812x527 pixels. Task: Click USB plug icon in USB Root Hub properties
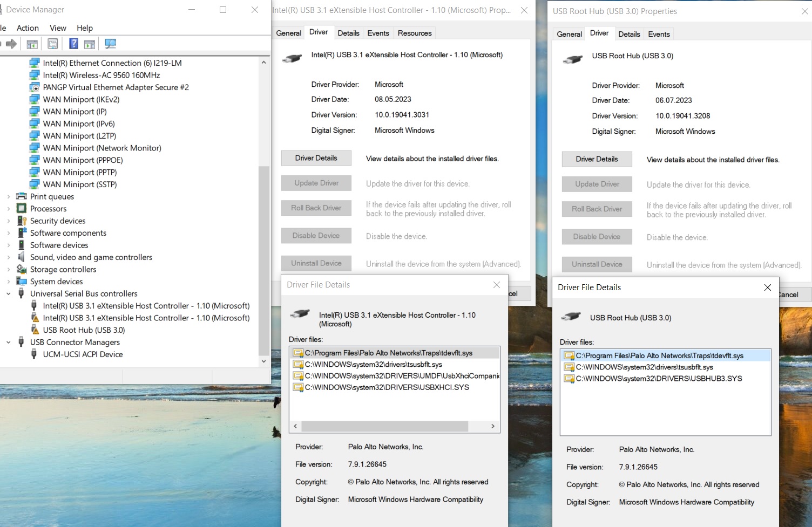pos(573,59)
